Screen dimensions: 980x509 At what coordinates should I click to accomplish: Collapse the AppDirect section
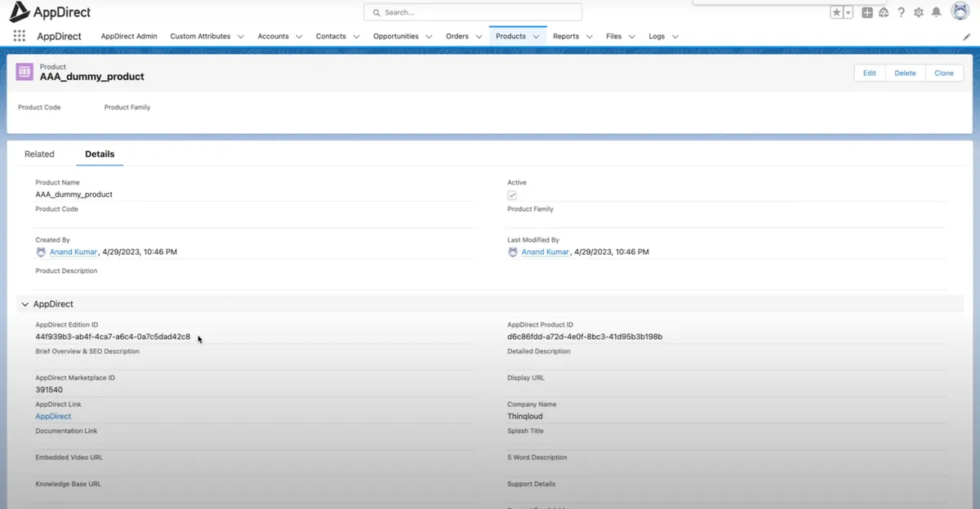click(x=24, y=304)
